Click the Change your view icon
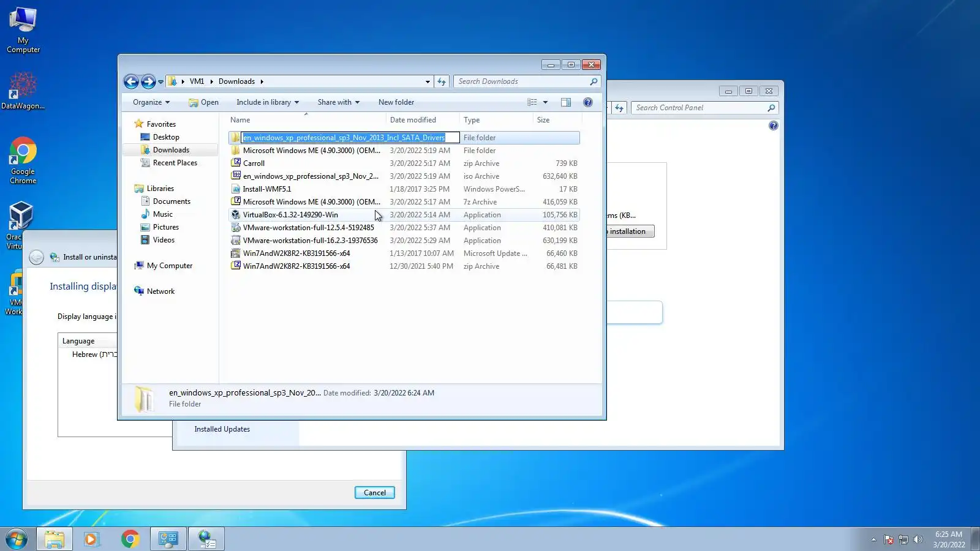 click(x=532, y=102)
